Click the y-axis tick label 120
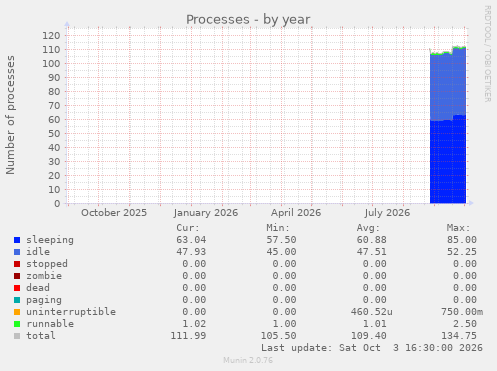The image size is (497, 371). (x=51, y=36)
